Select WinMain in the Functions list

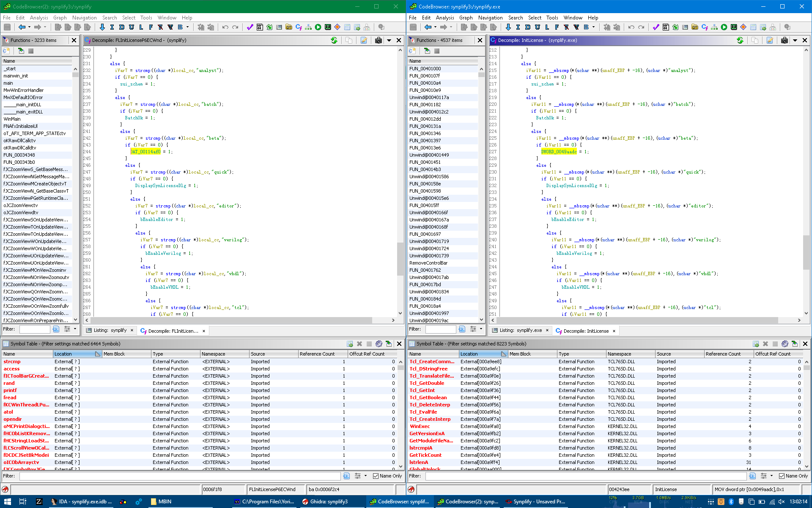coord(12,119)
